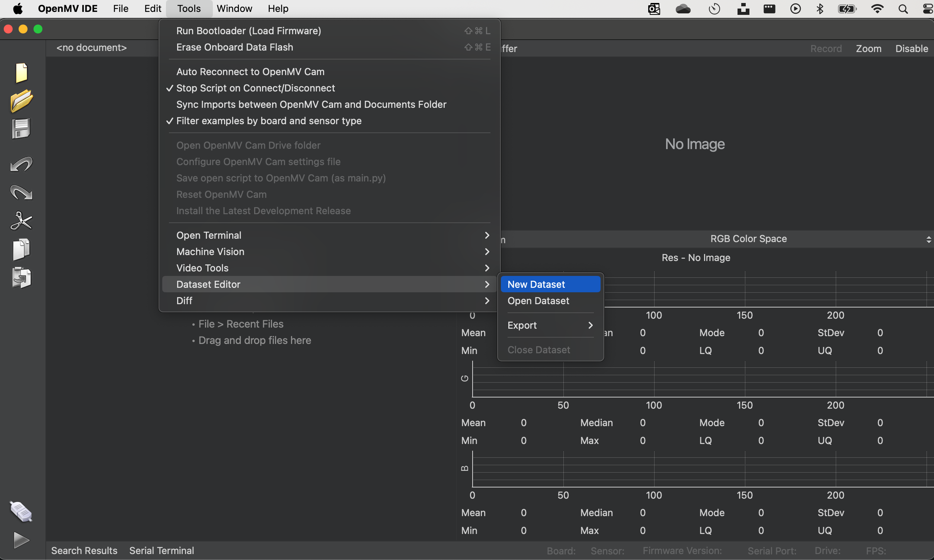The width and height of the screenshot is (934, 560).
Task: Click the timer dial icon in menu bar
Action: [714, 9]
